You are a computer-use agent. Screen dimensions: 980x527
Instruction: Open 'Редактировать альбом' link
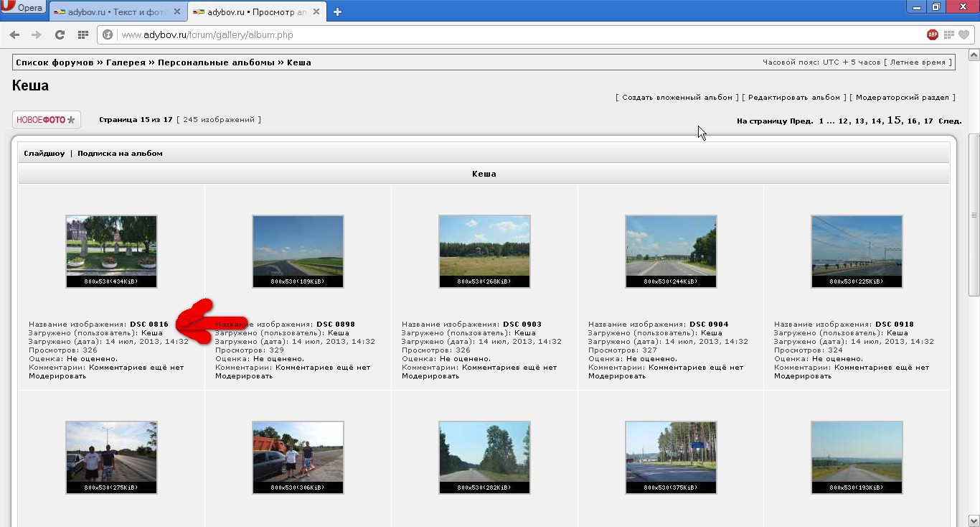(x=793, y=97)
